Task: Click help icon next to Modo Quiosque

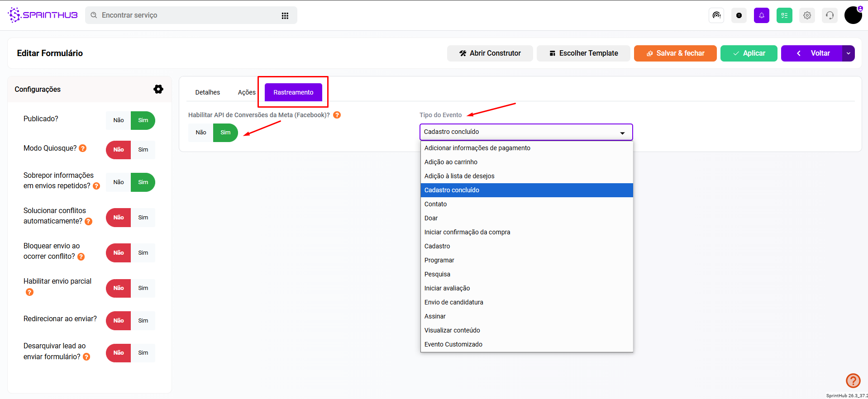Action: tap(83, 148)
